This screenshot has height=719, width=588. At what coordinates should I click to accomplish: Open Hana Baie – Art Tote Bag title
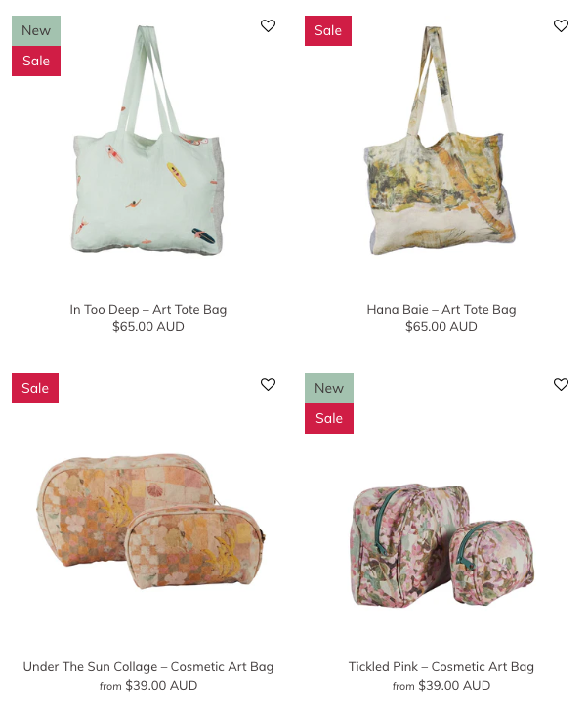point(441,310)
